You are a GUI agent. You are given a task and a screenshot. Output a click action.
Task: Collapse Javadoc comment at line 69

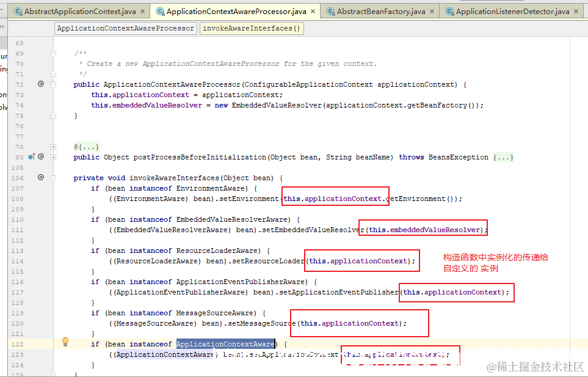(x=53, y=54)
